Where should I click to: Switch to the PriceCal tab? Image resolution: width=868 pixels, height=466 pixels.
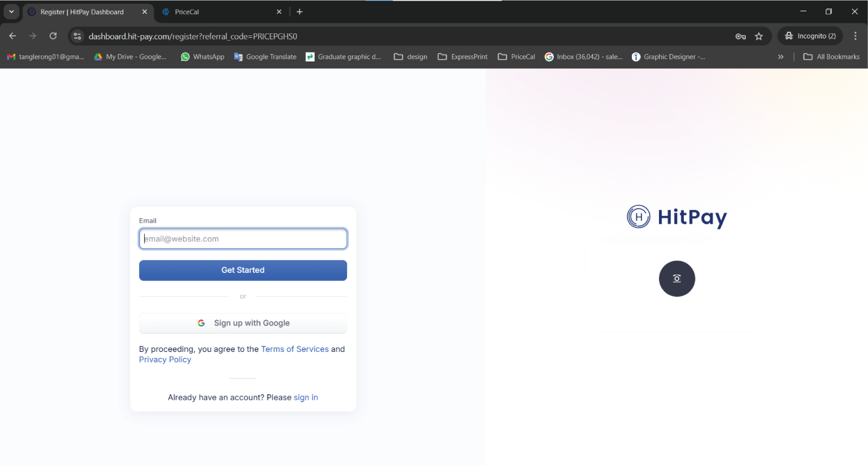click(215, 11)
